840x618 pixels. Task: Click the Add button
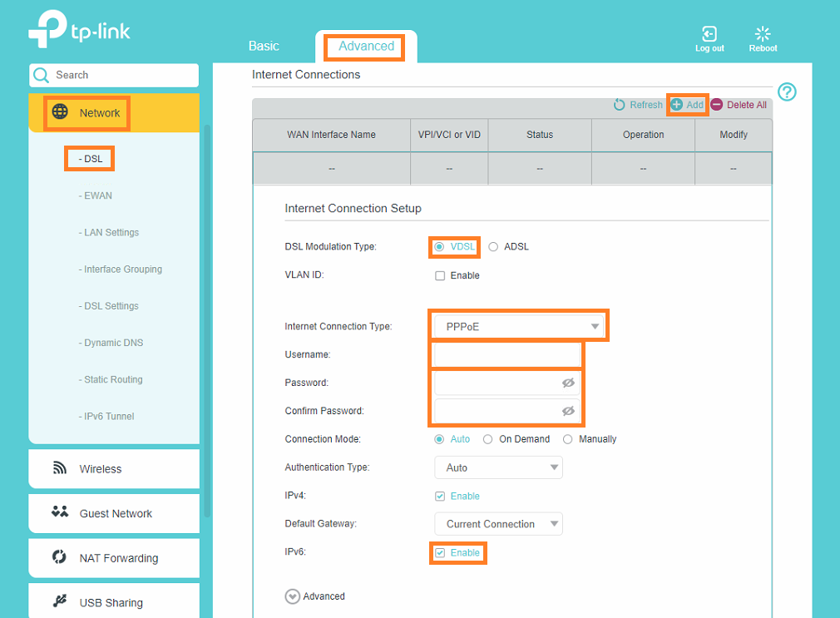click(x=687, y=105)
